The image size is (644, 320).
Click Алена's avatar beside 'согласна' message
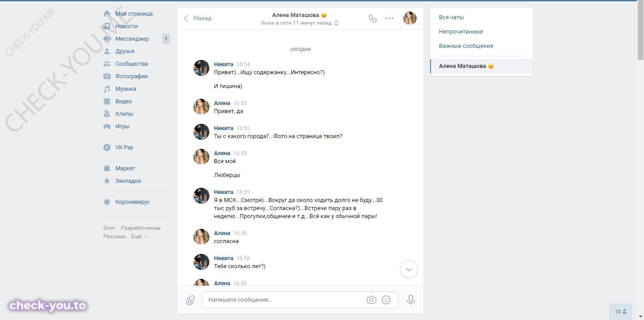[x=201, y=237]
